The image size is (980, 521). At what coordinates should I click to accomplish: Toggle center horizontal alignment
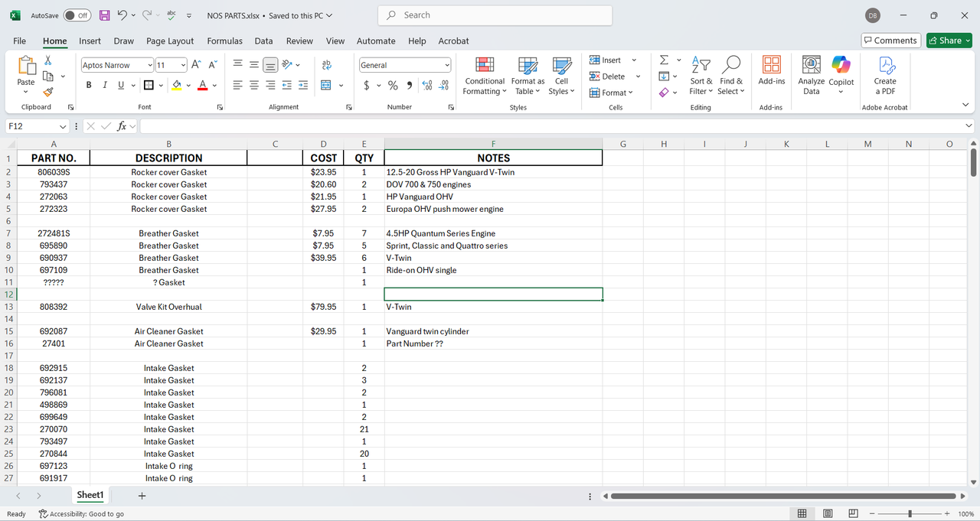254,85
